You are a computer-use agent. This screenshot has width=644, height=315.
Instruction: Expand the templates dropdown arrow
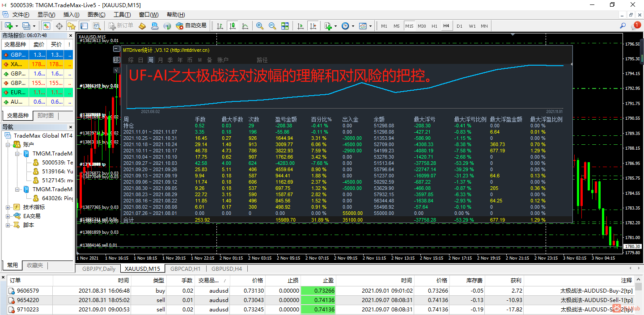[370, 26]
